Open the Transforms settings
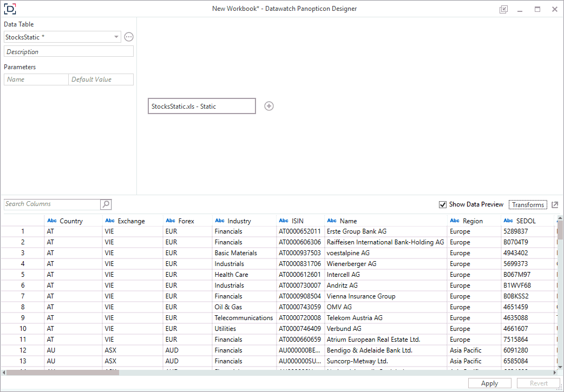The height and width of the screenshot is (392, 564). pos(528,205)
